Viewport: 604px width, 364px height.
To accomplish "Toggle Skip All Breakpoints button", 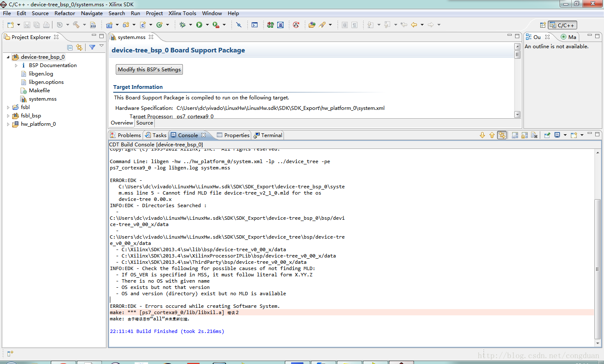I will pos(239,25).
